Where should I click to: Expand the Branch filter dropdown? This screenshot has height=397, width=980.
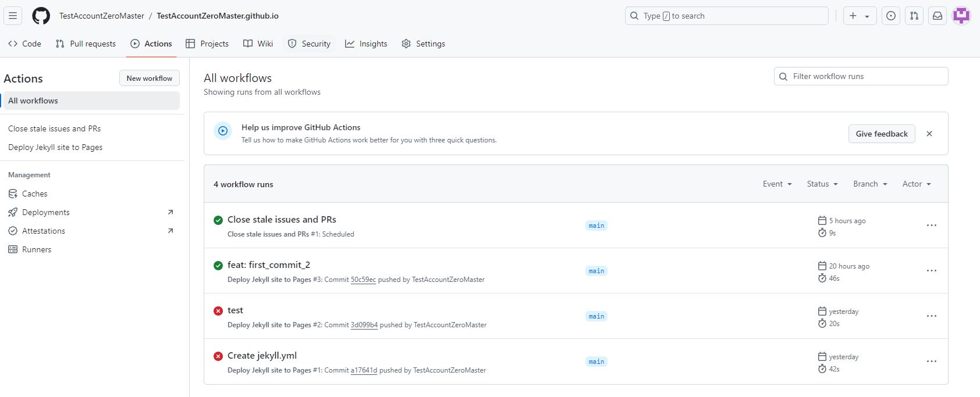point(870,184)
